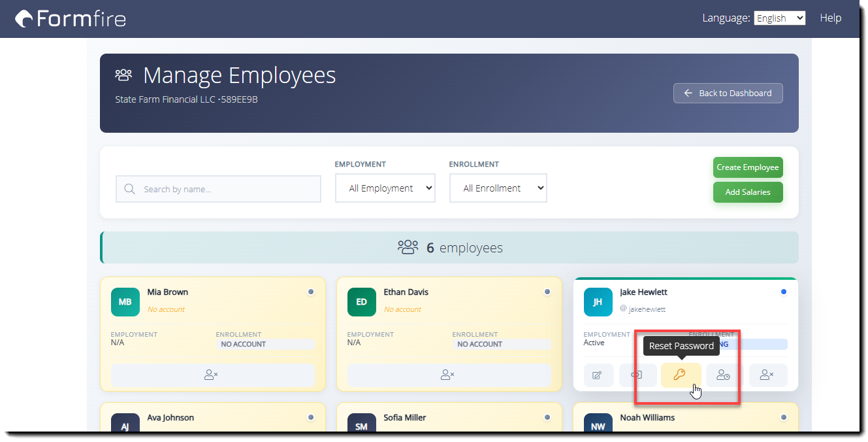Click remove user icon on Jake Hewlett card
The image size is (868, 442).
768,375
